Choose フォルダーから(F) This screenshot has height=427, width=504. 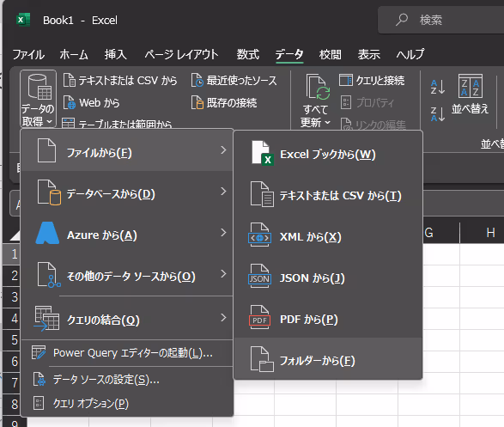click(328, 359)
